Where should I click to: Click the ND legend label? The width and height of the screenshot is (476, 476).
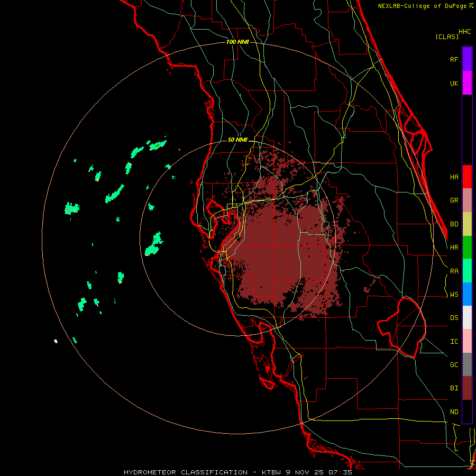point(454,412)
